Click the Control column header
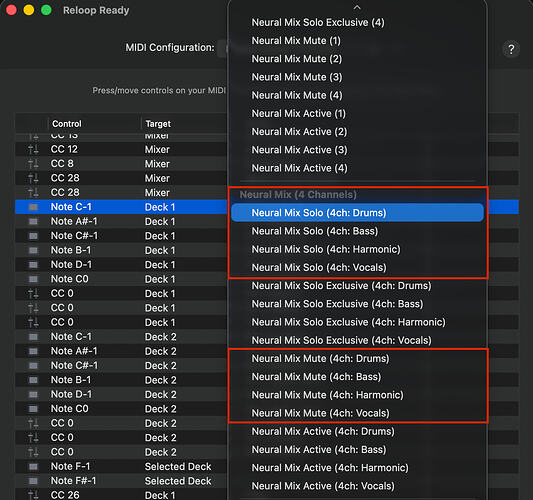This screenshot has height=500, width=533. 67,124
